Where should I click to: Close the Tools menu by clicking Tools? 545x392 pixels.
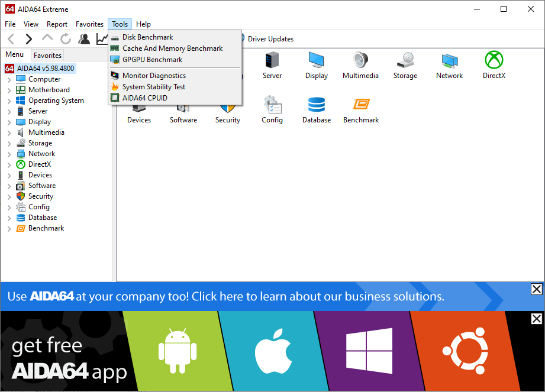tap(120, 24)
